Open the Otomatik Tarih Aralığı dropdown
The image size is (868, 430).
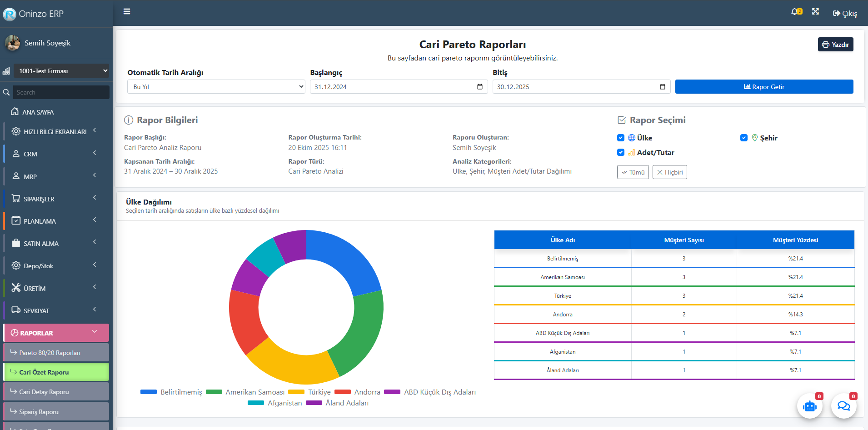click(x=216, y=87)
